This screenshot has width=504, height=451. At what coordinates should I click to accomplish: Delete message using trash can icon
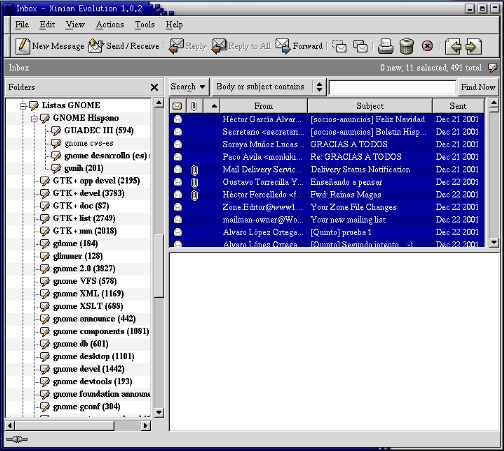tap(406, 46)
